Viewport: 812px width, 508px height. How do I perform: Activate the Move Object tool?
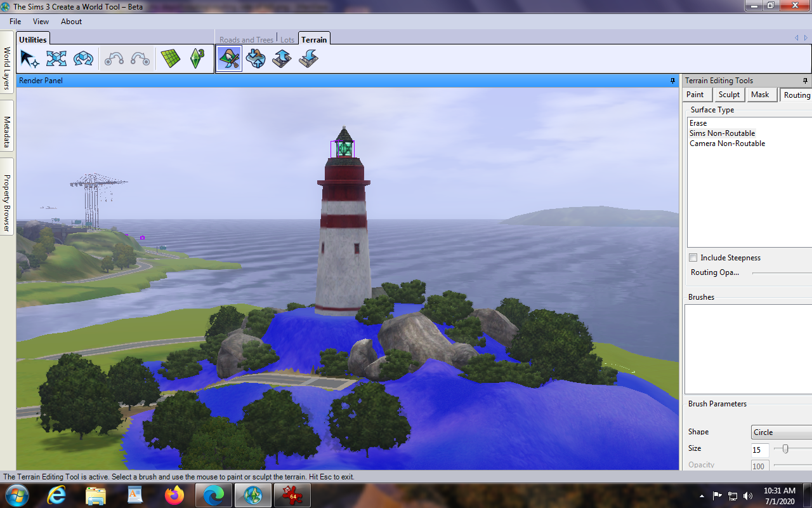pos(56,59)
